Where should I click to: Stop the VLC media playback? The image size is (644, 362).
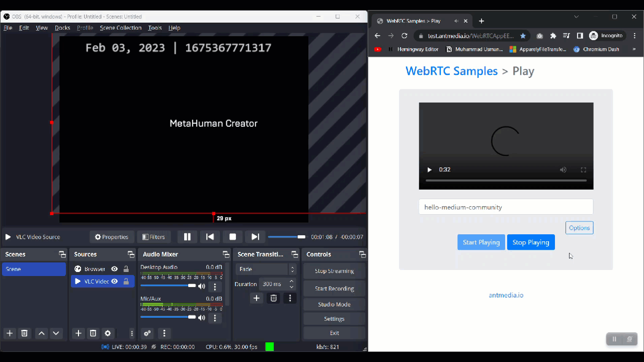tap(232, 237)
